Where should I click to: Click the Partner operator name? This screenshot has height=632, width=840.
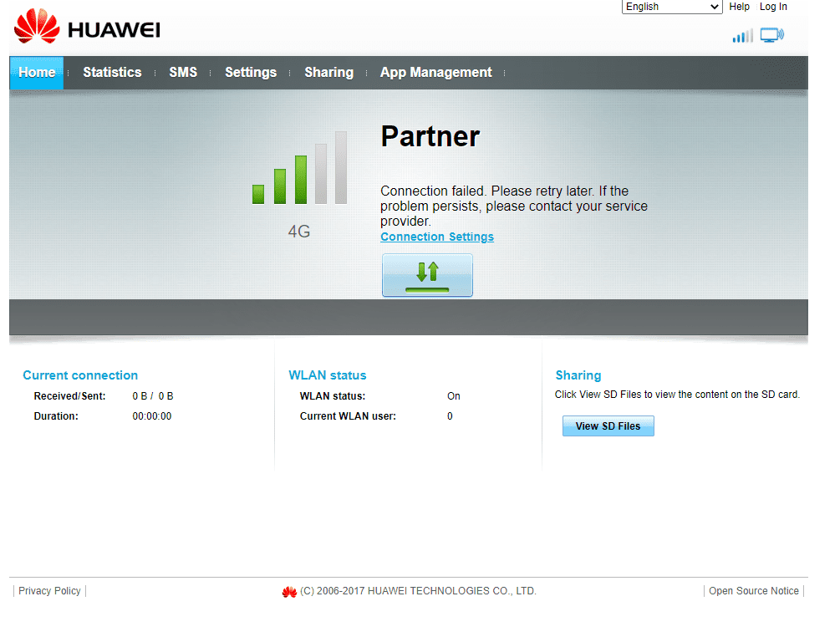tap(430, 136)
